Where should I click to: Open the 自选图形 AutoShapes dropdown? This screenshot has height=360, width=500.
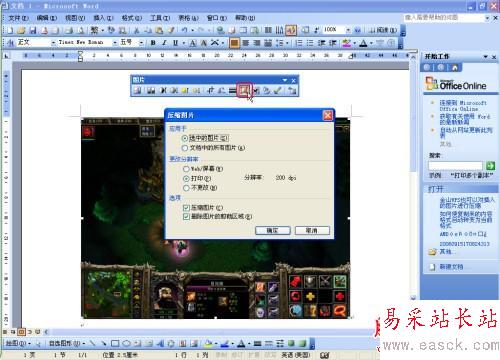coord(67,343)
